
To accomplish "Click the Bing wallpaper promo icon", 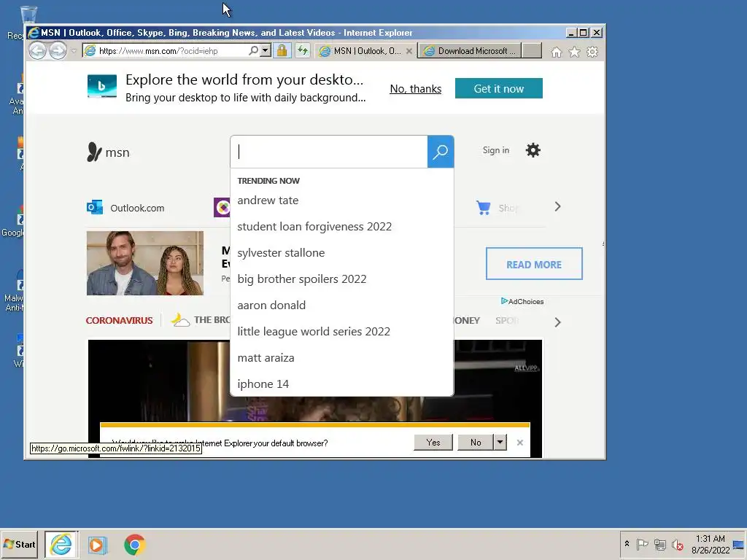I will point(102,86).
